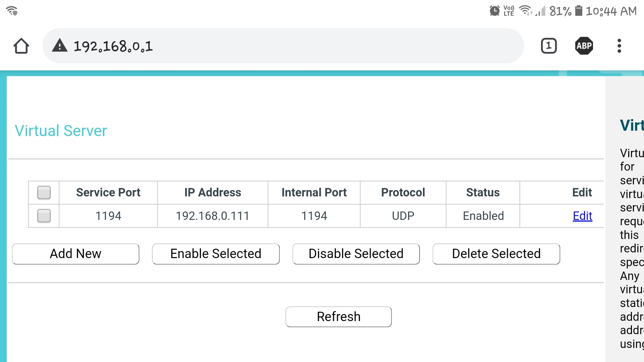
Task: Click Delete Selected
Action: (496, 254)
